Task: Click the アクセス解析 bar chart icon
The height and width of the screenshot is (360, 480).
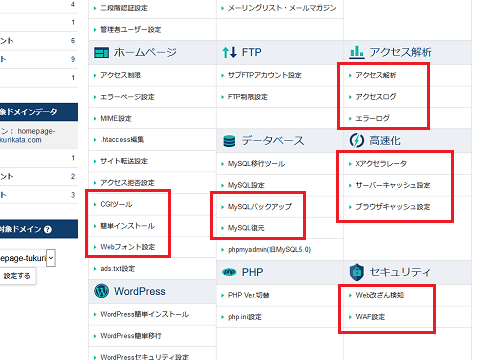Action: [357, 52]
